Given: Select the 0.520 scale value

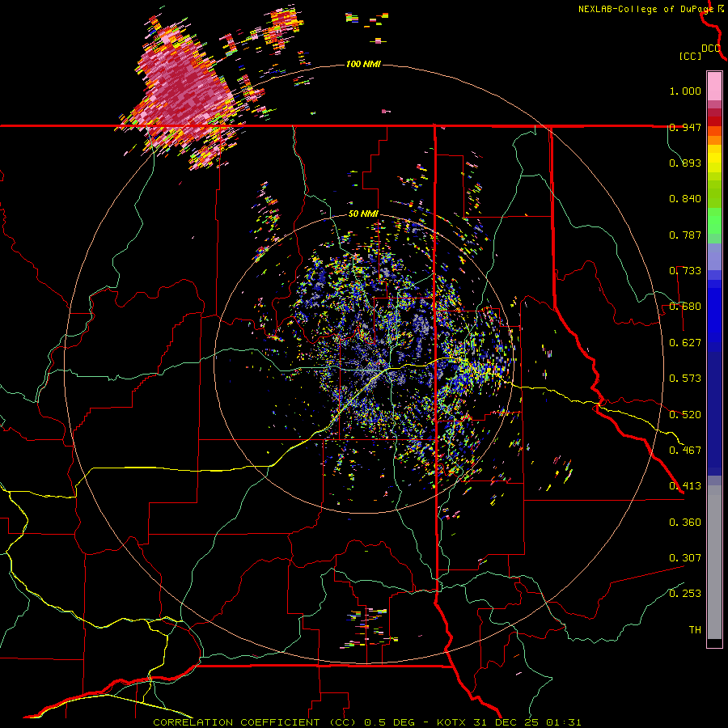Looking at the screenshot, I should tap(685, 414).
